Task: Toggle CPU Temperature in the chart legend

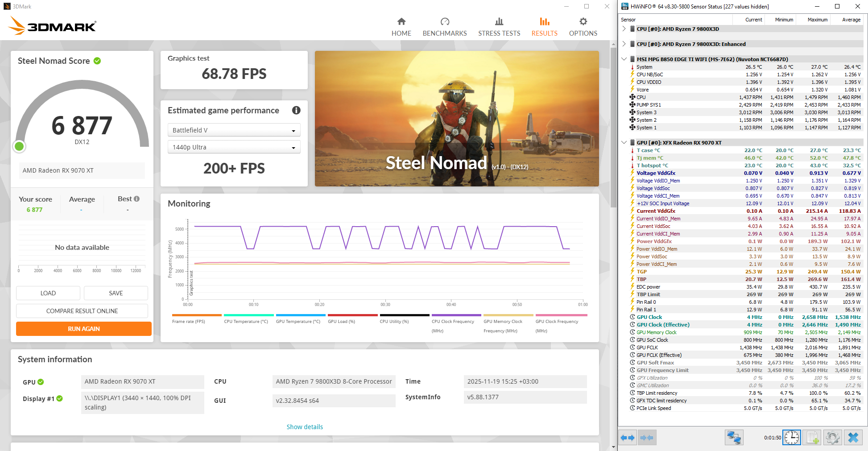Action: [x=248, y=319]
